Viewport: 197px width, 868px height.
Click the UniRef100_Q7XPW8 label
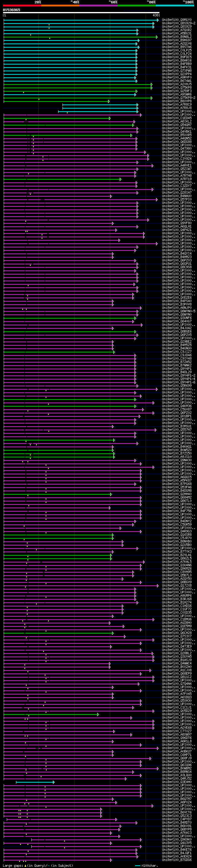pos(177,71)
